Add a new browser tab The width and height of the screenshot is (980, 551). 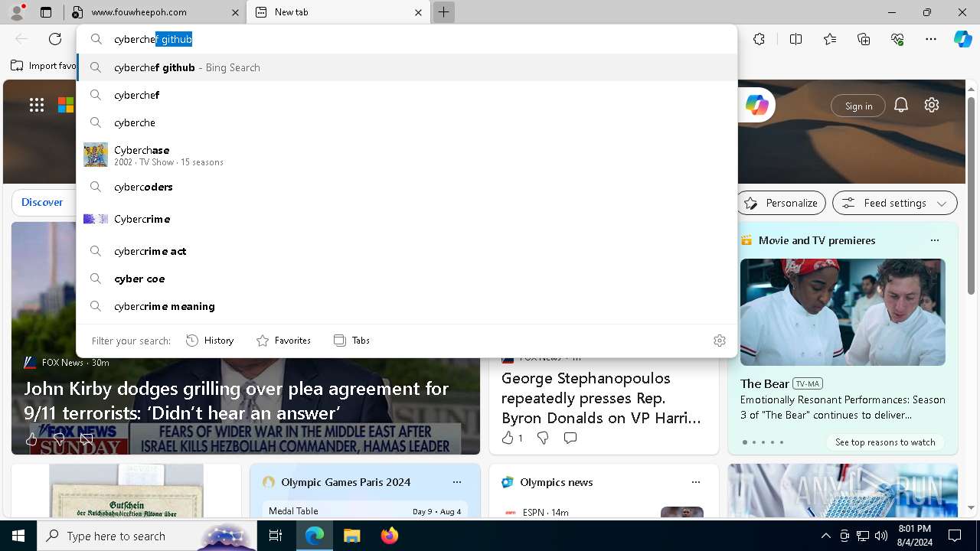(443, 12)
